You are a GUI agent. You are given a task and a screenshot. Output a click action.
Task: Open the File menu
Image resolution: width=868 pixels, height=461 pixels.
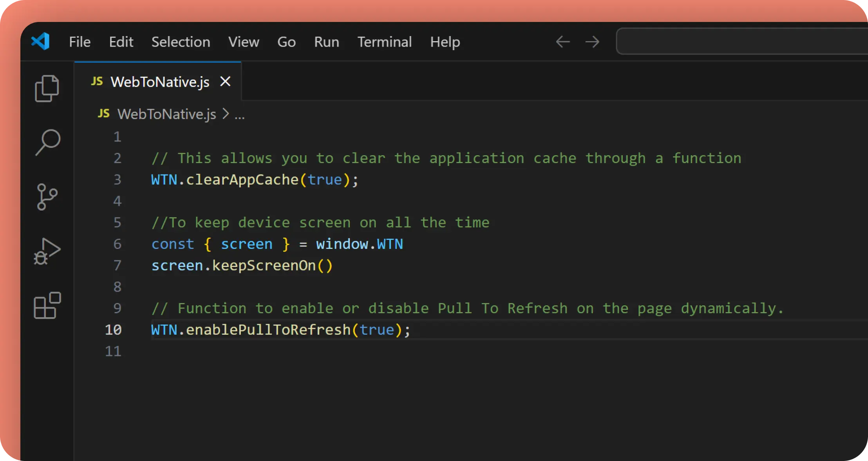point(80,42)
